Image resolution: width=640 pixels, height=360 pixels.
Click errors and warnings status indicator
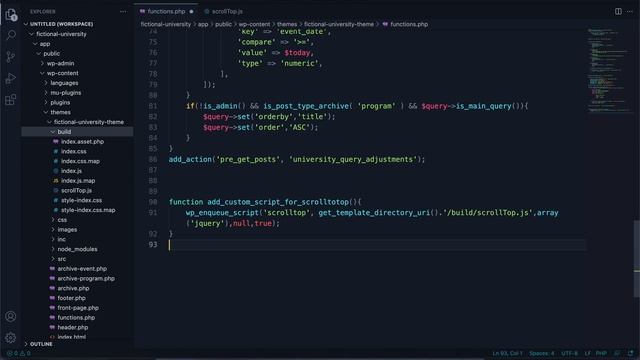(19, 353)
